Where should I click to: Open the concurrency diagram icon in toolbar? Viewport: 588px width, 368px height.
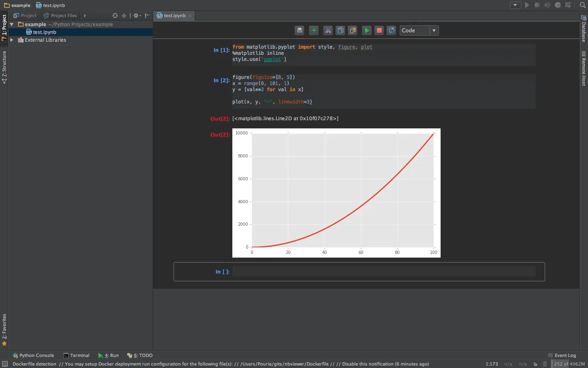(568, 5)
